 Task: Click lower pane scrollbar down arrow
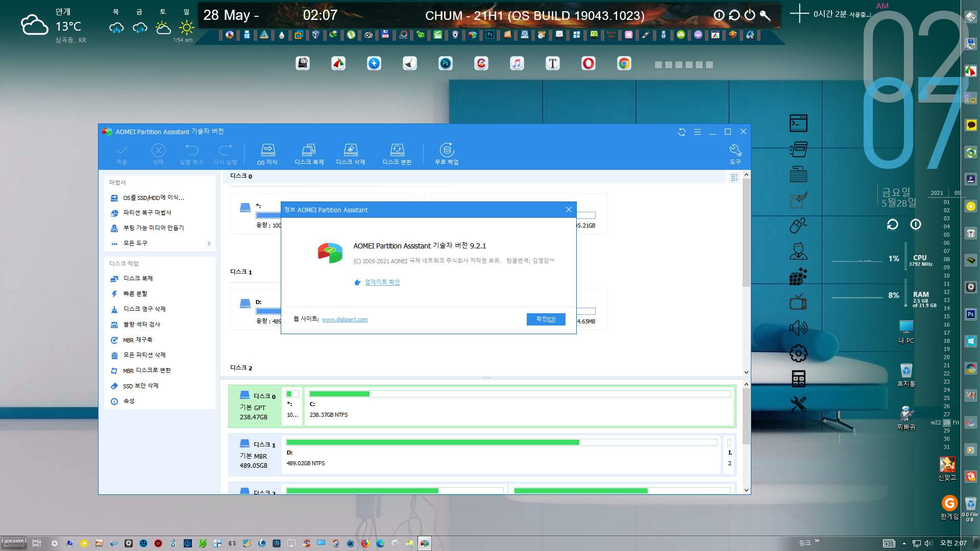tap(746, 490)
